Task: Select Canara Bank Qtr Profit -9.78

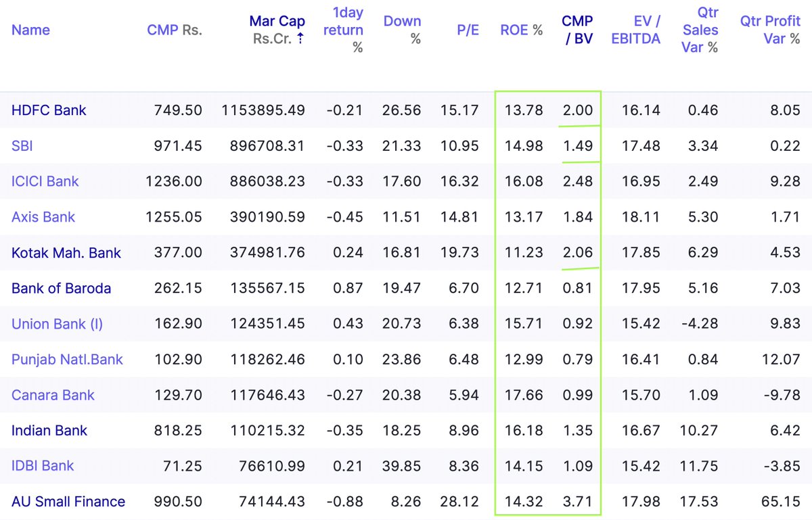Action: coord(783,395)
